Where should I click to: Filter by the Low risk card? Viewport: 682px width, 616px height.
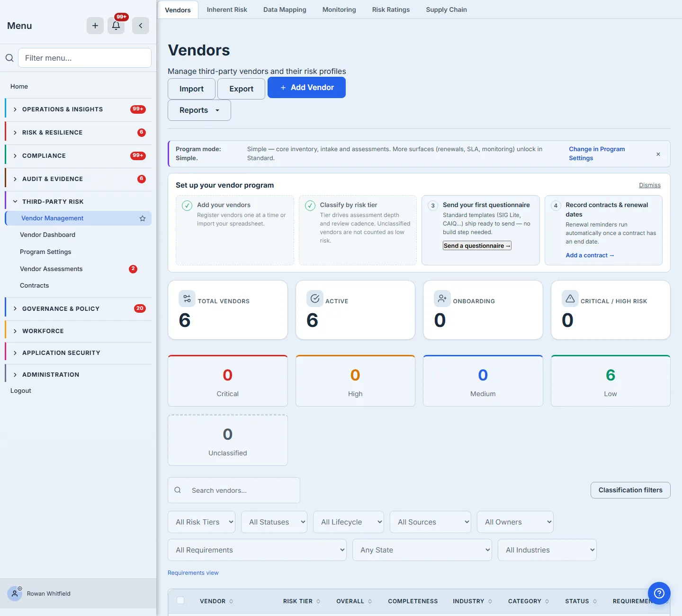click(610, 381)
